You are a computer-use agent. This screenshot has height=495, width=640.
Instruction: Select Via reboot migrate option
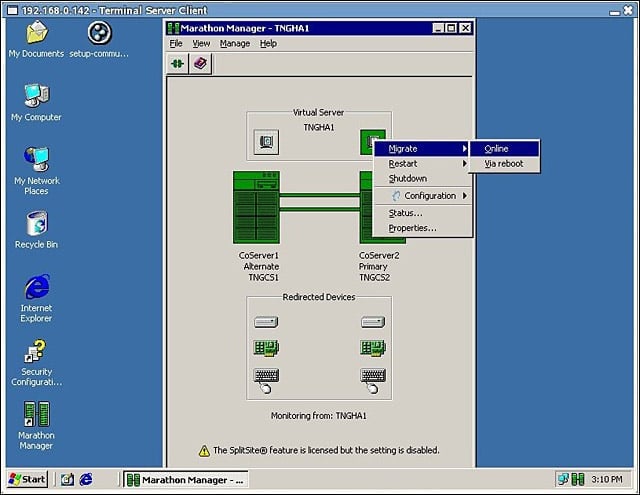point(504,164)
